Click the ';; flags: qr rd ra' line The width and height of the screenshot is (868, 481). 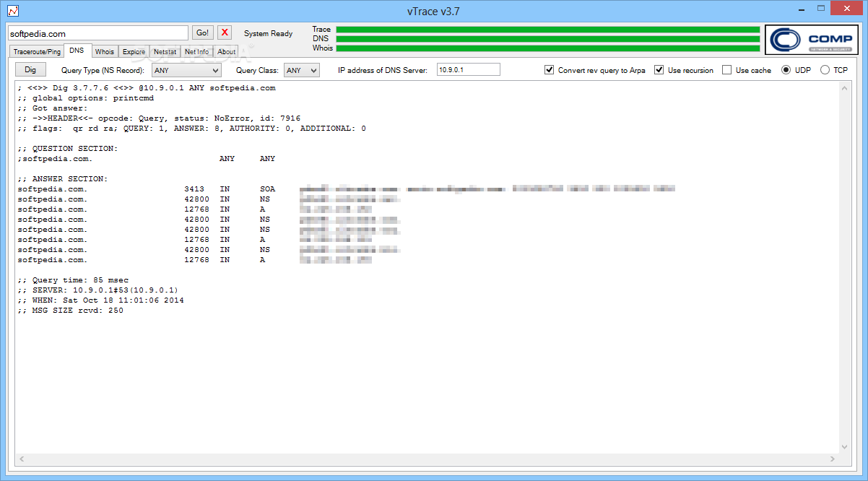coord(192,129)
